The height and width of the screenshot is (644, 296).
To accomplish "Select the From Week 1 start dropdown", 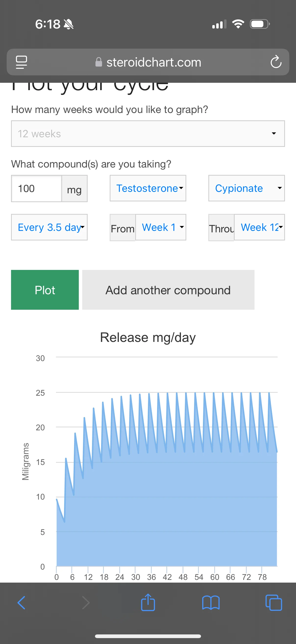I will [161, 227].
